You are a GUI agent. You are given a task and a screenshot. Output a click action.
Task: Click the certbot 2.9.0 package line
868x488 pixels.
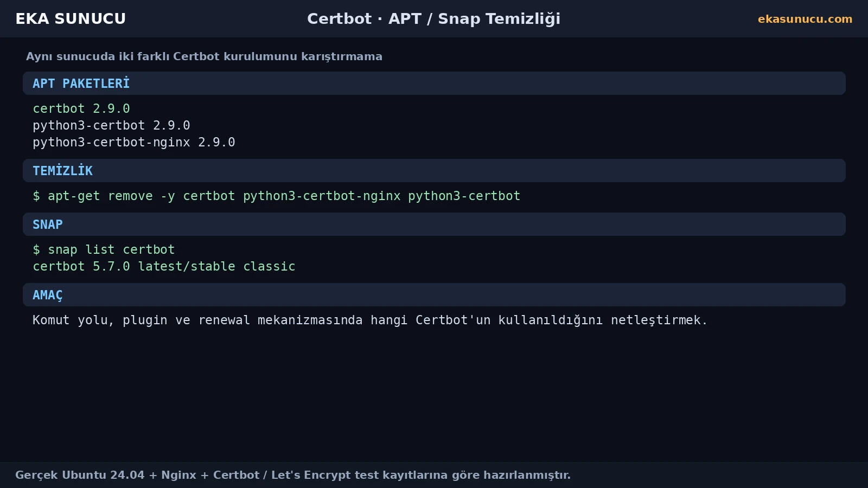[81, 108]
